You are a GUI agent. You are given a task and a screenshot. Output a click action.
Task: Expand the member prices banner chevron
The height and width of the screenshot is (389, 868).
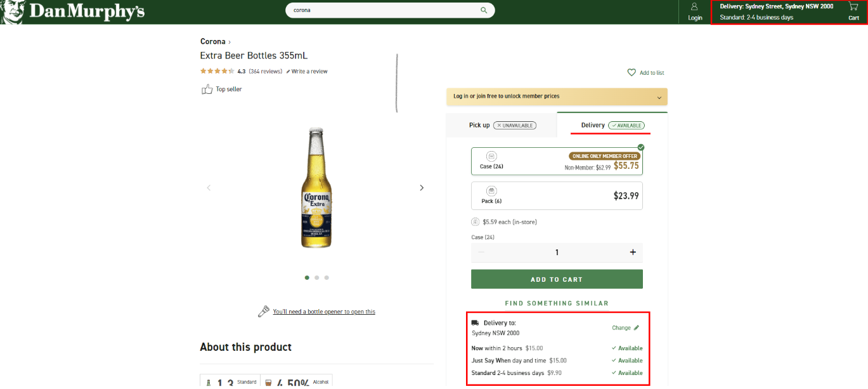click(x=659, y=98)
